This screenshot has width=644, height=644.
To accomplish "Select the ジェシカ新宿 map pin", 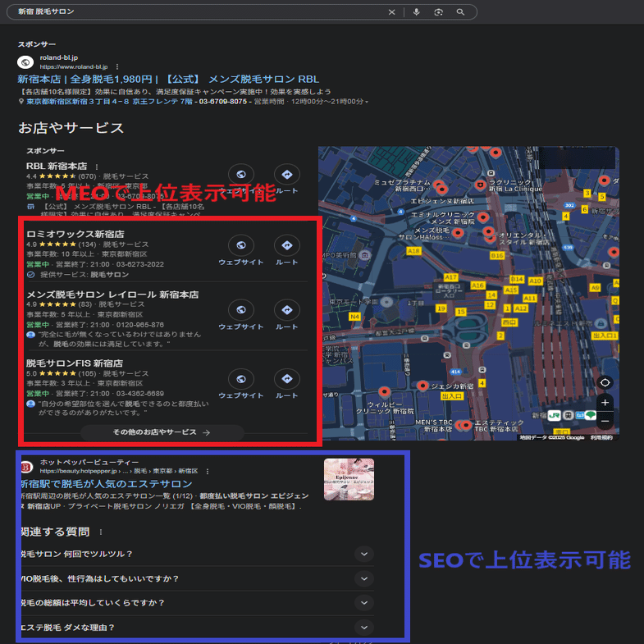I will point(422,386).
